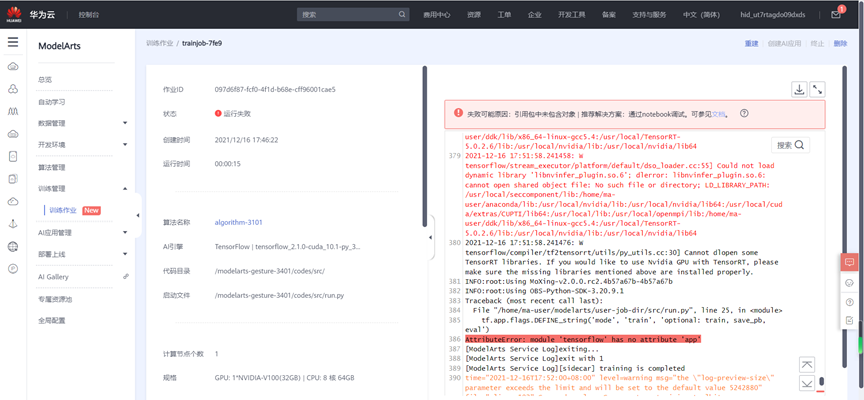This screenshot has width=864, height=400.
Task: Click the first cloud icon in the left rail
Action: pos(13,67)
